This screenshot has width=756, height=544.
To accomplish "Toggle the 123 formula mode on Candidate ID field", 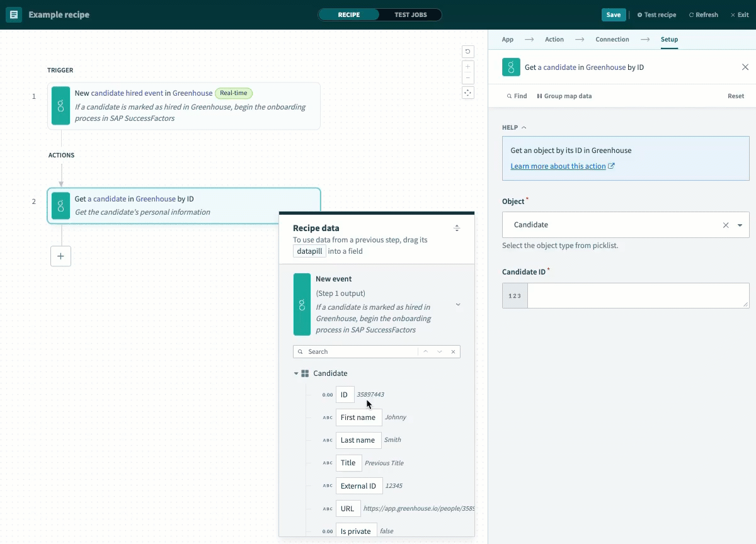I will click(x=514, y=295).
